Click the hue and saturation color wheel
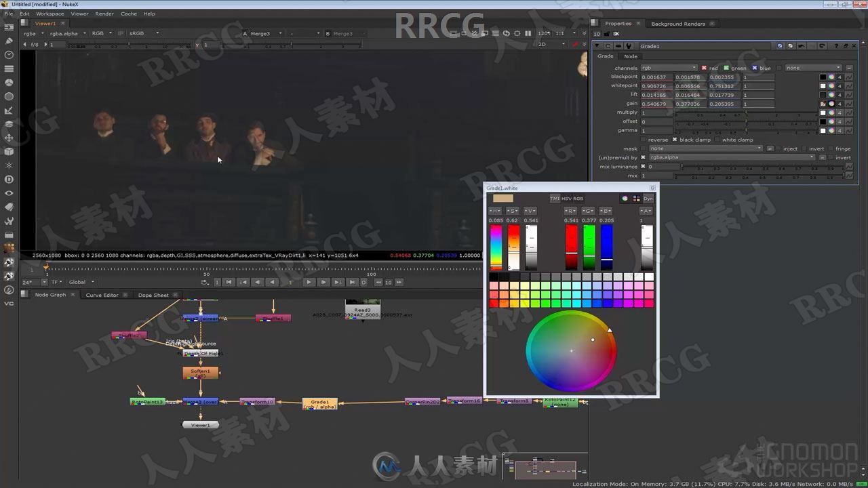The width and height of the screenshot is (868, 488). [x=571, y=350]
